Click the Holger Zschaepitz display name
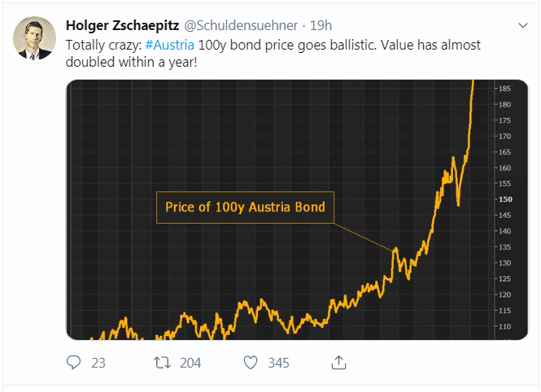Image resolution: width=541 pixels, height=392 pixels. pos(123,25)
